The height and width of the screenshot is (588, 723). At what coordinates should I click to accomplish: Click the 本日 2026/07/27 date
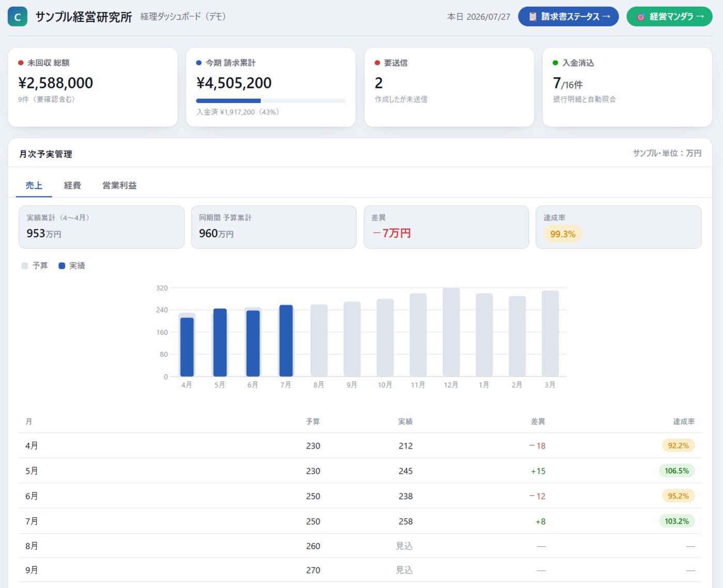tap(479, 17)
